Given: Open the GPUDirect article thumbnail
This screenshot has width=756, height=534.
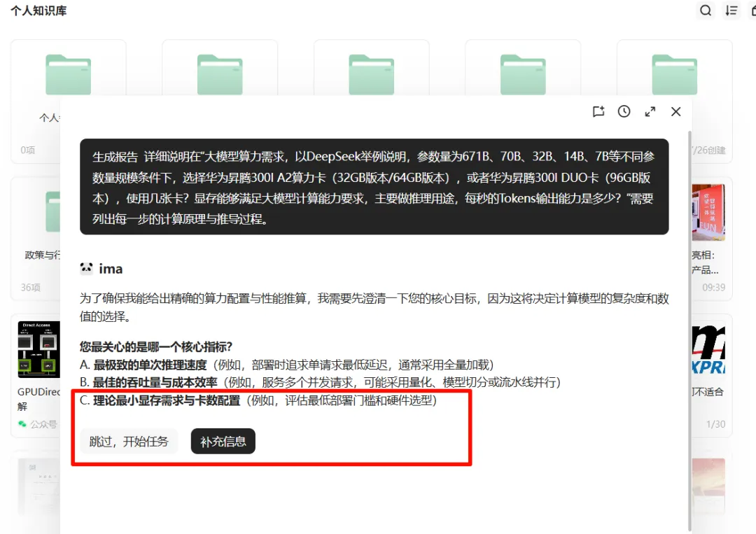Looking at the screenshot, I should pos(38,349).
